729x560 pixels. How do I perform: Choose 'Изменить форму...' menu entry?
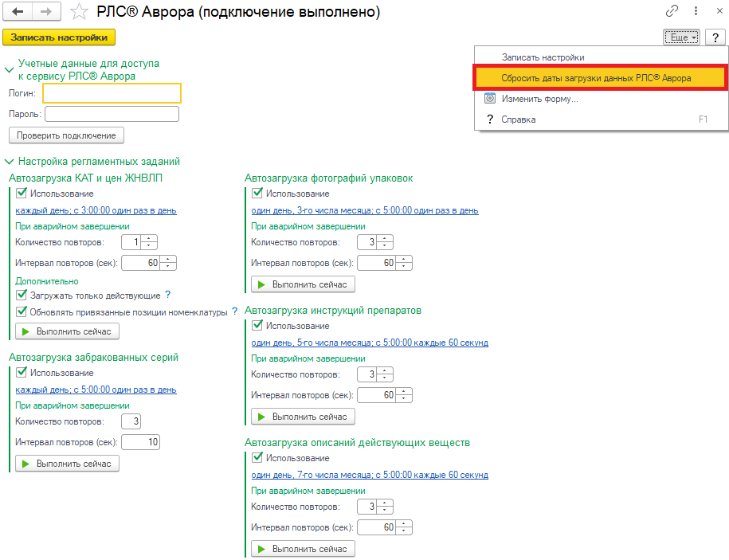click(601, 99)
